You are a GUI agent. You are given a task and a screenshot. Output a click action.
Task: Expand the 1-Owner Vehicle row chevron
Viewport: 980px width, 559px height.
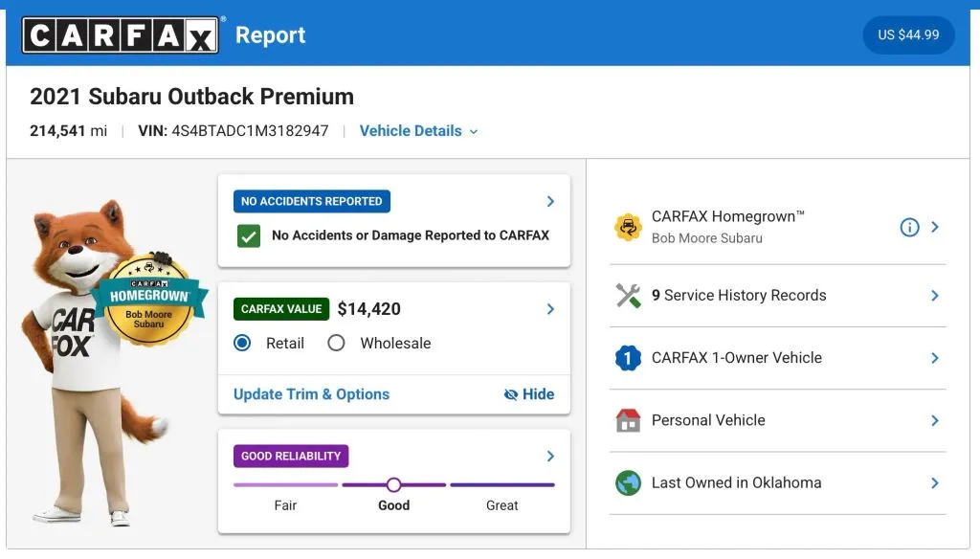click(935, 358)
